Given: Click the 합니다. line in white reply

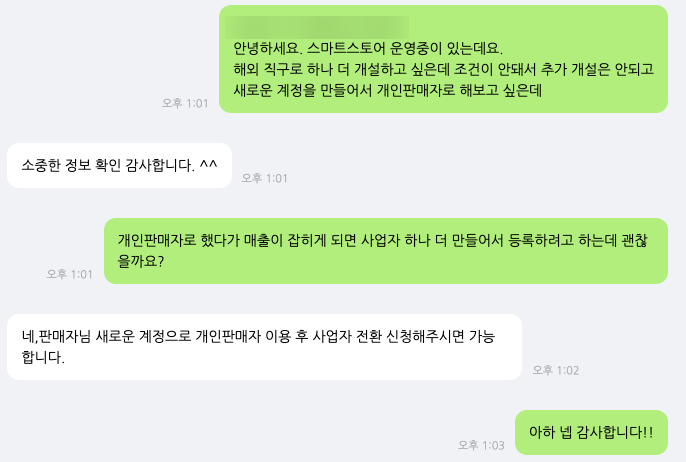Looking at the screenshot, I should [43, 357].
